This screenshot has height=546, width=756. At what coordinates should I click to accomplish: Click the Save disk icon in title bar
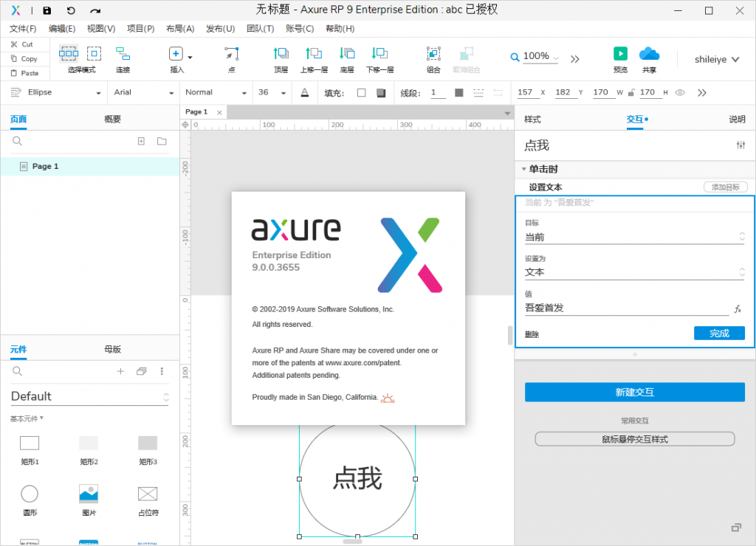47,10
